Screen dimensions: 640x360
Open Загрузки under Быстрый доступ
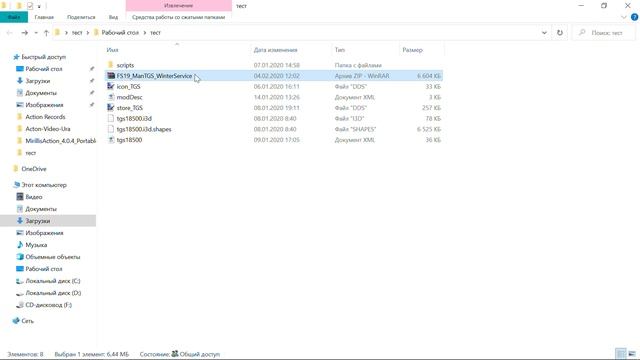[38, 81]
